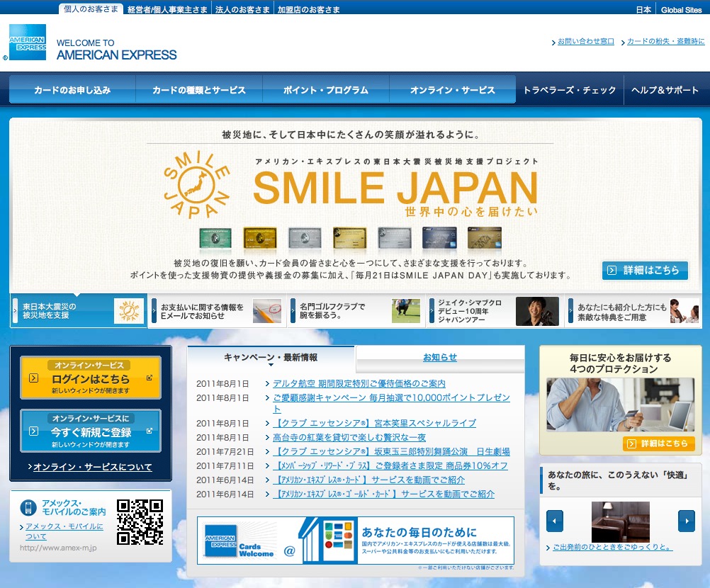Open 加盟店のお客さま tab
710x588 pixels.
click(308, 9)
